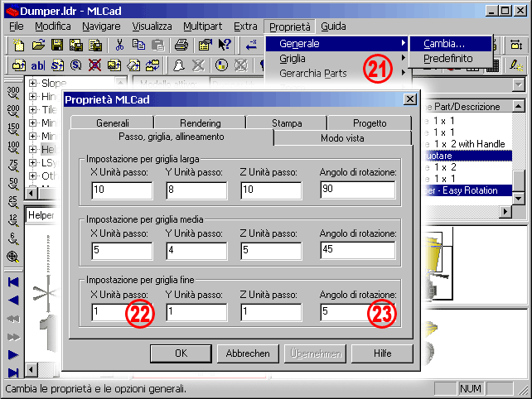Close the Proprietà MLCad dialog
Screen dimensions: 532x399
[x=410, y=99]
